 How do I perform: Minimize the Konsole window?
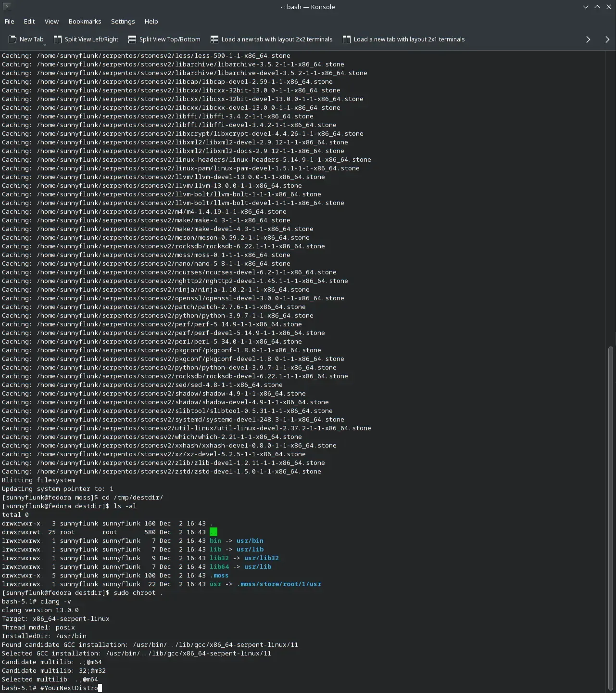[x=585, y=7]
